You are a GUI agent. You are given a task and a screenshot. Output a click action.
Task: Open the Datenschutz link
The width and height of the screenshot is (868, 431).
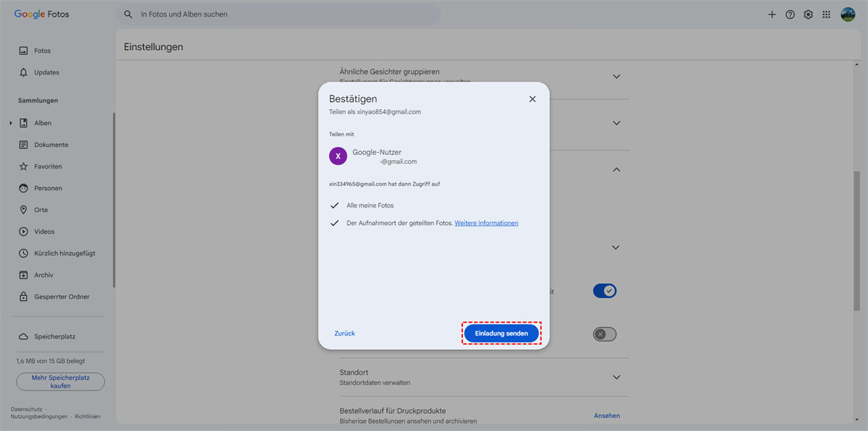[26, 409]
